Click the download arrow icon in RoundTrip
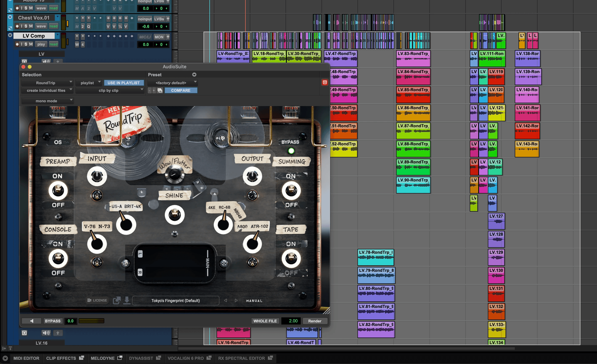 pyautogui.click(x=127, y=300)
